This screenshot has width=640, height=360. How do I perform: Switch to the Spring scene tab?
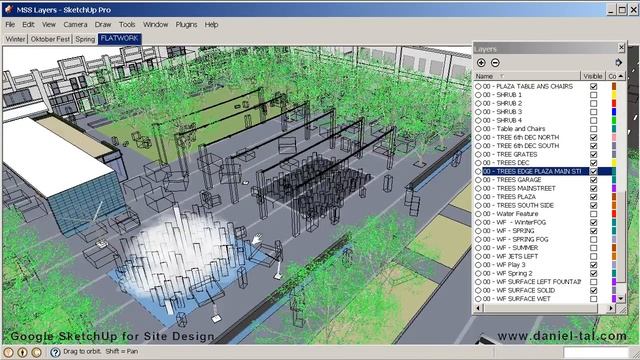(x=85, y=39)
